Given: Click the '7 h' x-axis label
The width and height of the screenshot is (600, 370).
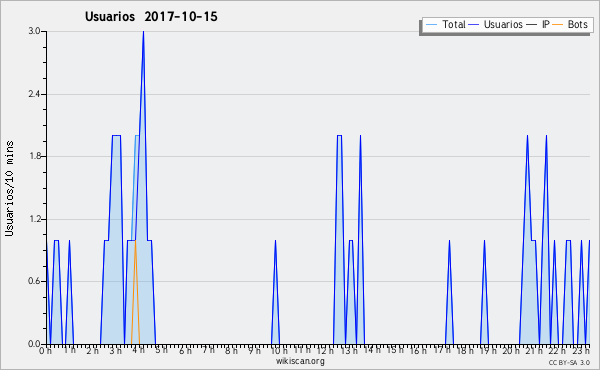Looking at the screenshot, I should (x=208, y=350).
